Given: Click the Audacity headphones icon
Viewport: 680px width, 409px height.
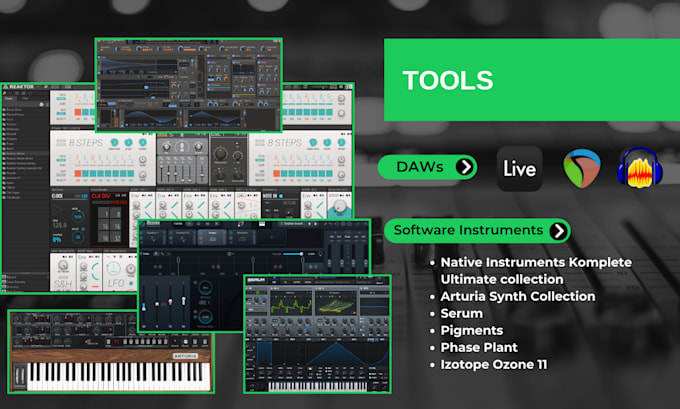Looking at the screenshot, I should point(640,168).
